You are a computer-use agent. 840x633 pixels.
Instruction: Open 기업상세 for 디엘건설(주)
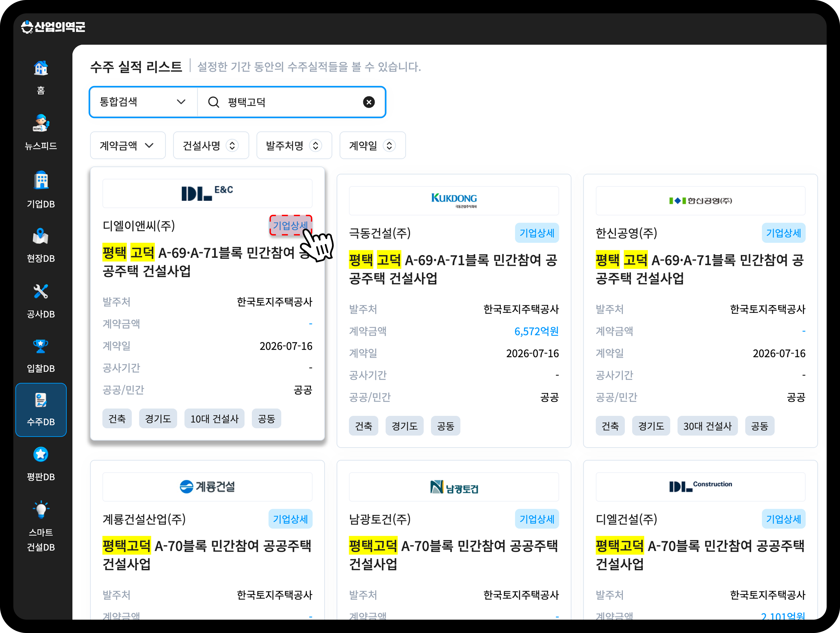tap(784, 519)
